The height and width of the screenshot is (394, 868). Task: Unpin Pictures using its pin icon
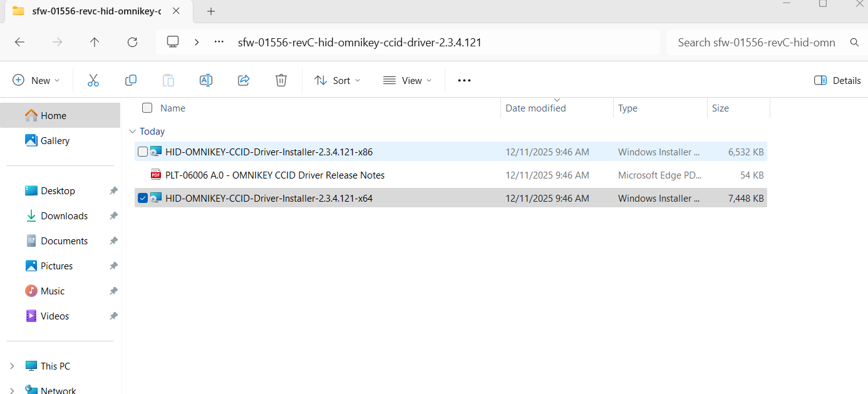[113, 266]
